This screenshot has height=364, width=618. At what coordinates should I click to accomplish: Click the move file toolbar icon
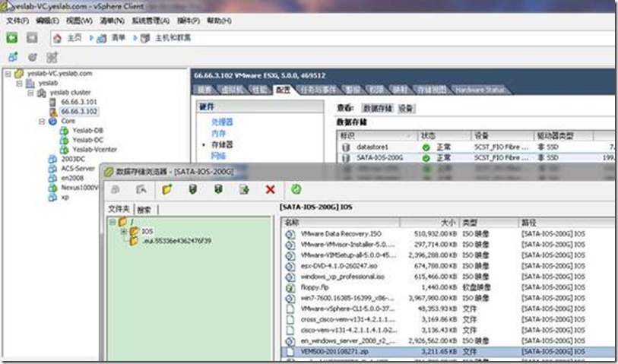pos(244,189)
